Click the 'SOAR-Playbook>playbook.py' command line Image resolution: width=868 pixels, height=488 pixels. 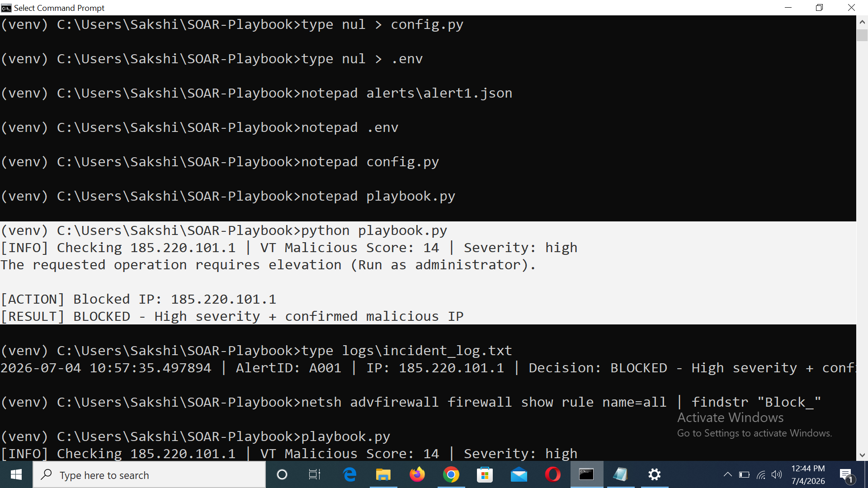tap(195, 436)
